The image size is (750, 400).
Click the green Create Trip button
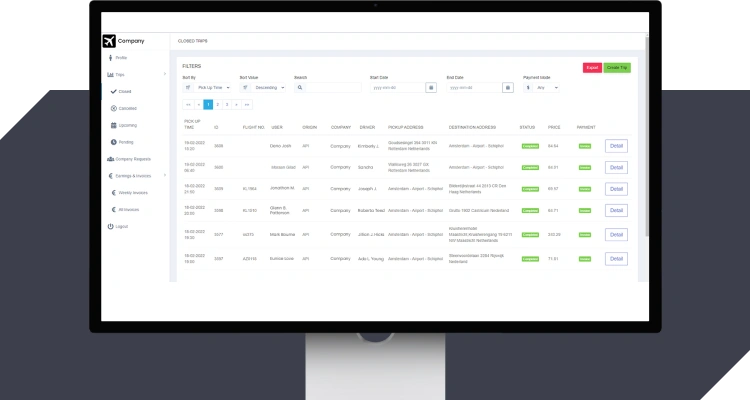click(x=617, y=68)
